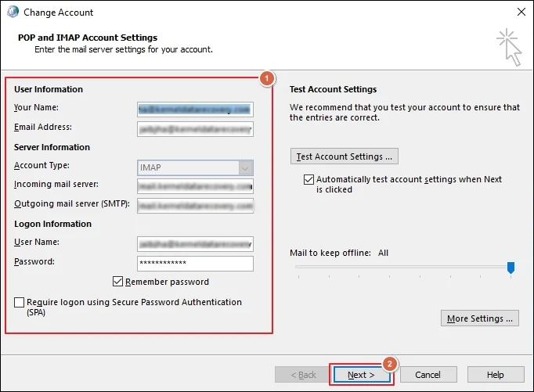
Task: Click the User Name field
Action: (x=195, y=244)
